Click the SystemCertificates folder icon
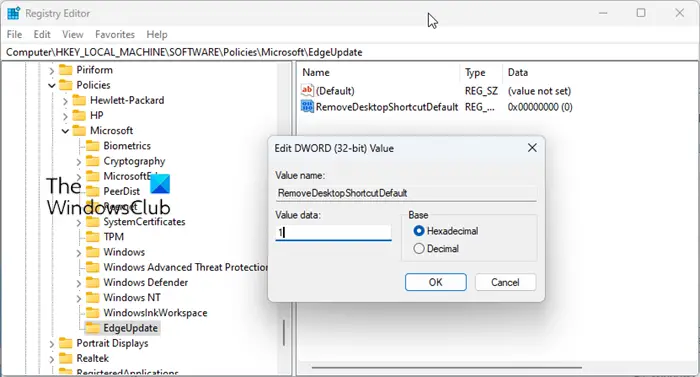 [x=92, y=222]
